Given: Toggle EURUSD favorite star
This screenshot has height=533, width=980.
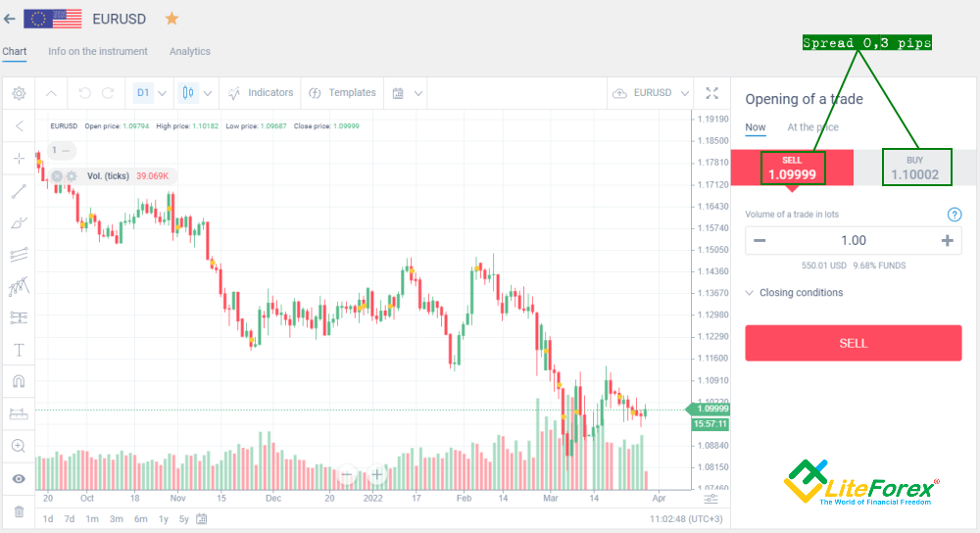Looking at the screenshot, I should point(171,19).
